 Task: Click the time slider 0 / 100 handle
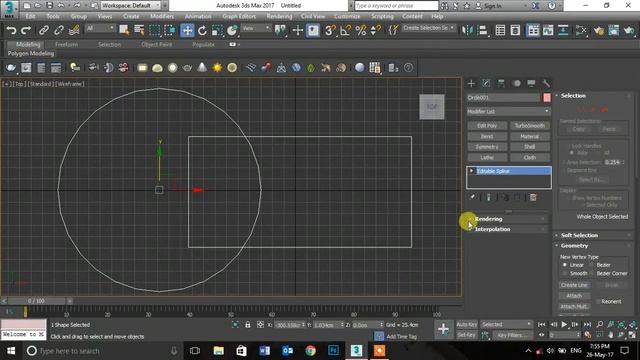36,301
